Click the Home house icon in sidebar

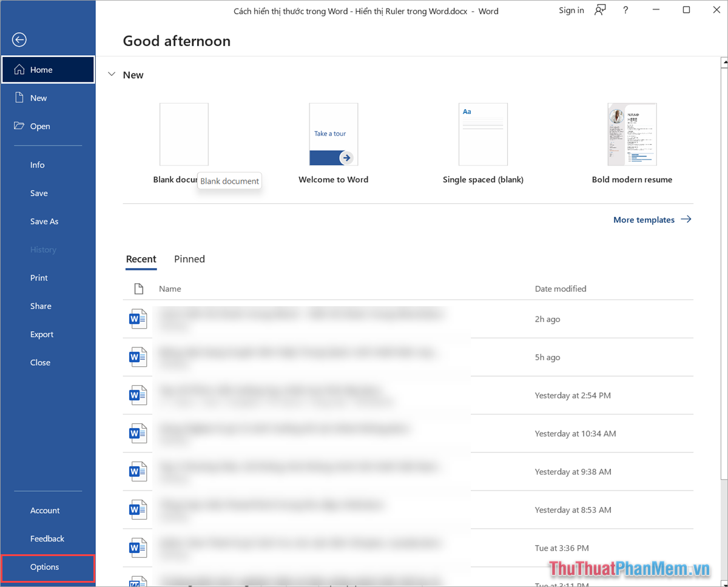[x=19, y=70]
